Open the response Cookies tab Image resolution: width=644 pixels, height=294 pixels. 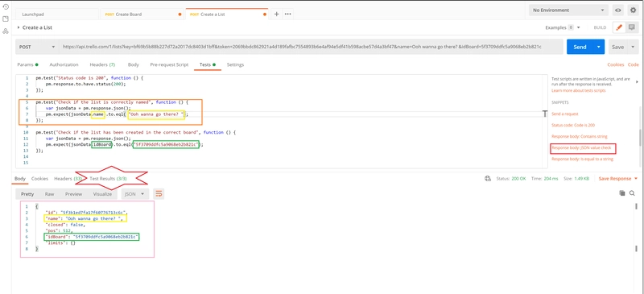[x=39, y=179]
